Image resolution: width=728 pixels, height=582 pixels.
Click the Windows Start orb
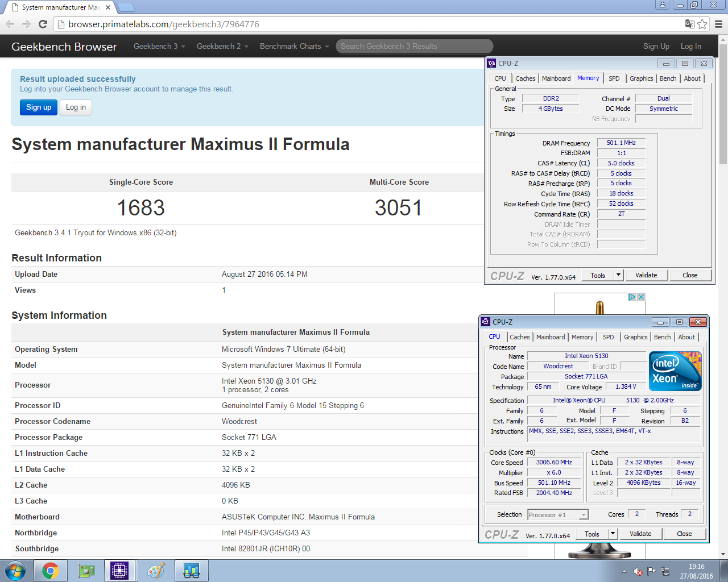click(x=15, y=571)
